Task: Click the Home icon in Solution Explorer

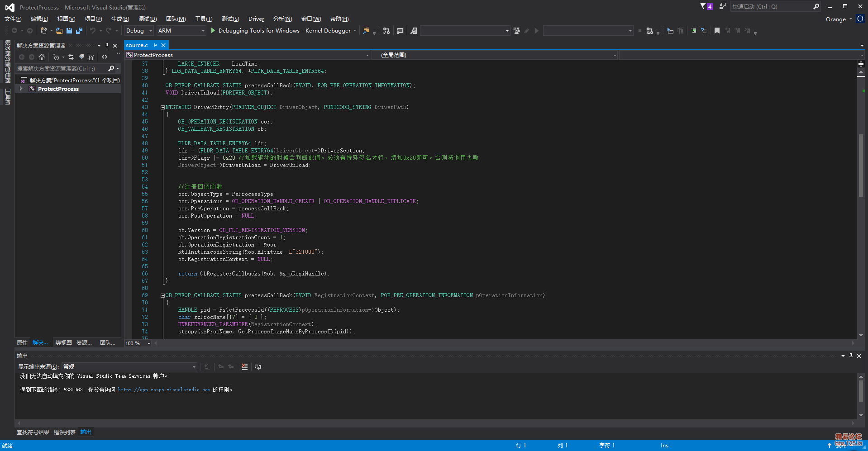Action: click(x=42, y=57)
